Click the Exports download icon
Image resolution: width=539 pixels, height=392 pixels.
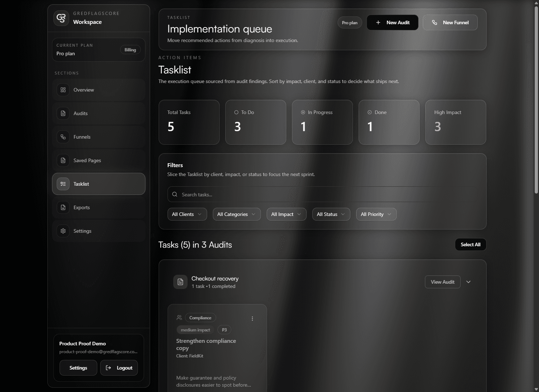[63, 207]
